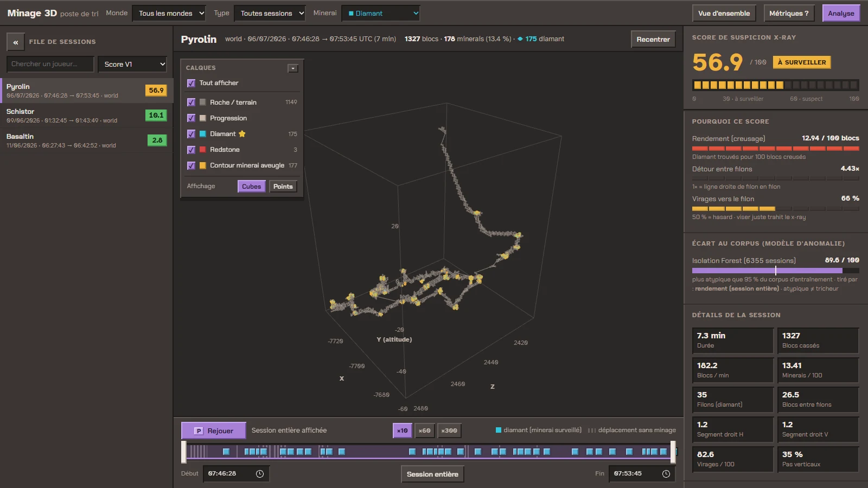
Task: Switch display to Points
Action: [x=283, y=187]
